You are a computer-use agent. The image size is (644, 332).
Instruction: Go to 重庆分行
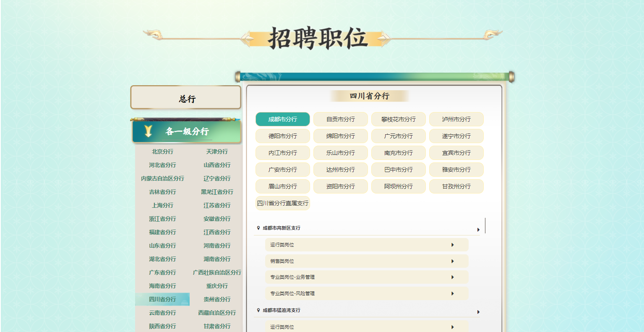click(217, 286)
